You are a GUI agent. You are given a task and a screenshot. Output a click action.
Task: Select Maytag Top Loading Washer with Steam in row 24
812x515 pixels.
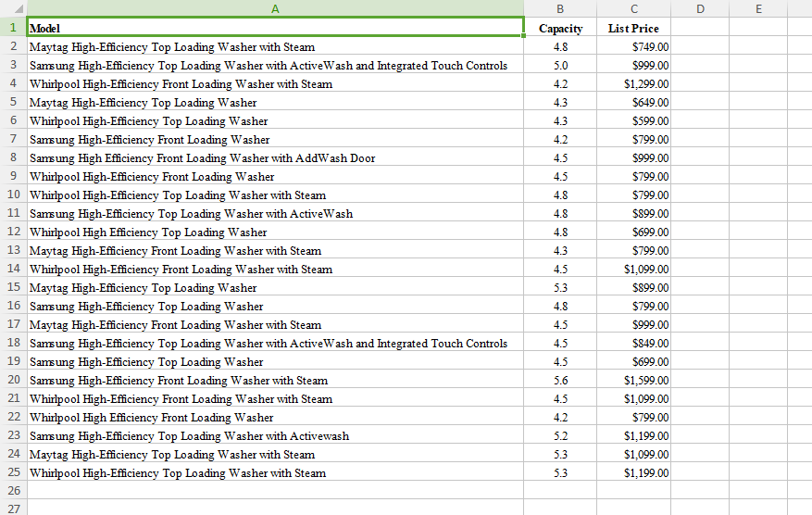(276, 455)
